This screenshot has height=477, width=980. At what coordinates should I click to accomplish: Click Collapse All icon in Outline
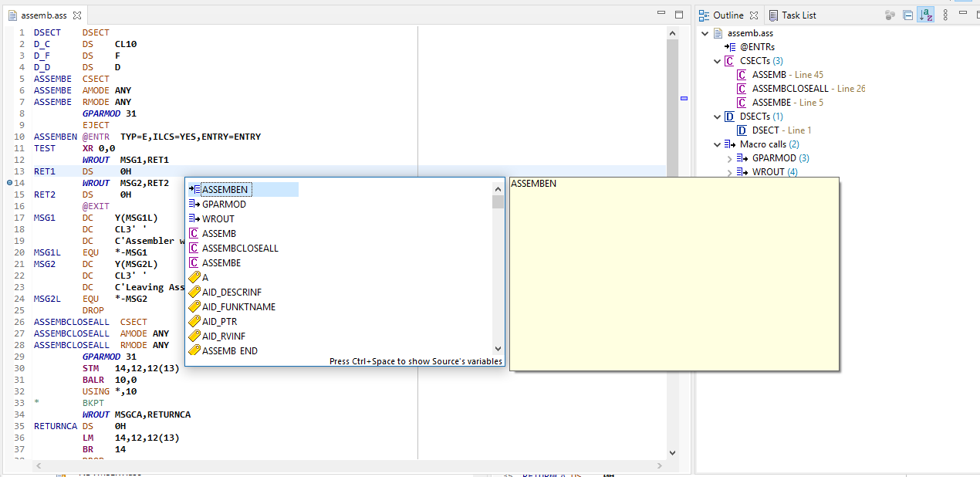(x=908, y=15)
